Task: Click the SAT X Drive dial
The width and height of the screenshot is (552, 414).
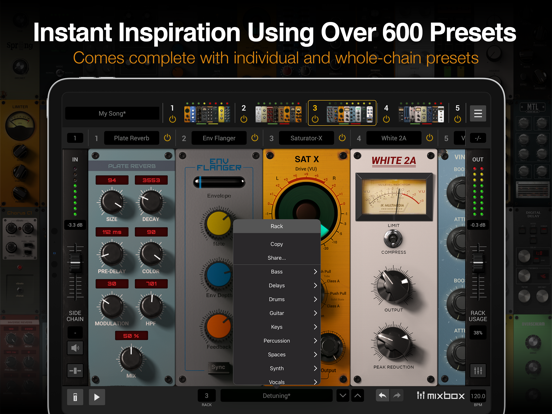Action: (306, 213)
